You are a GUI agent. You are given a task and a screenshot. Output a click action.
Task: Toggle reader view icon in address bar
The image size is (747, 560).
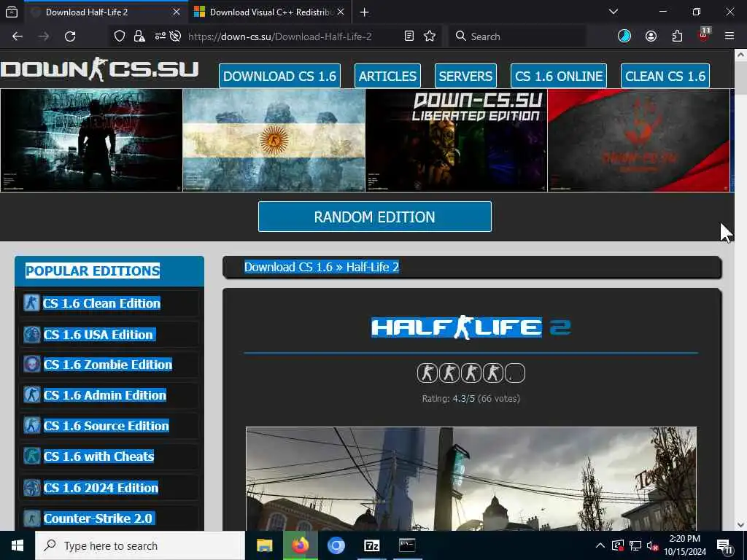[x=409, y=36]
